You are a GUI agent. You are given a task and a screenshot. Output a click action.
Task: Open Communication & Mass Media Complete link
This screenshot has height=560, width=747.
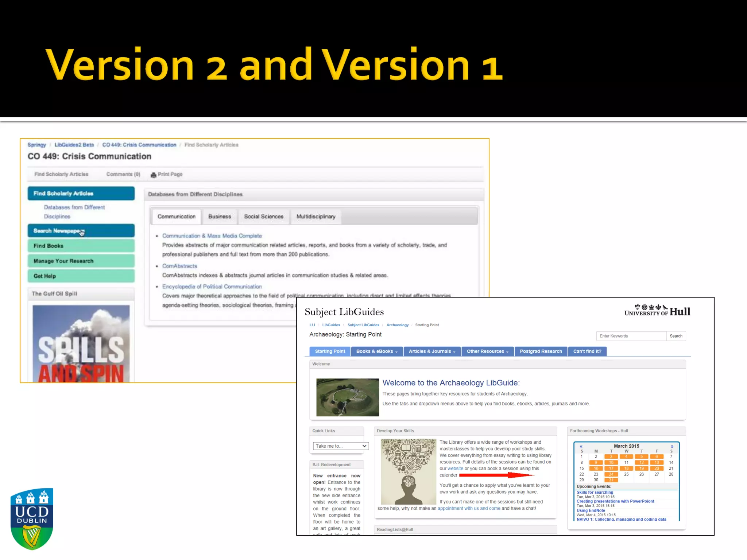tap(212, 236)
